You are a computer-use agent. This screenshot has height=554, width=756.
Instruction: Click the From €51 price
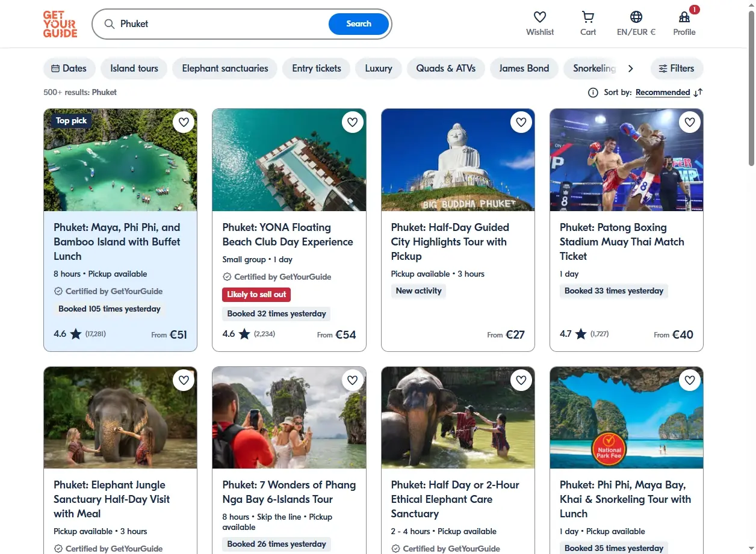click(x=169, y=334)
